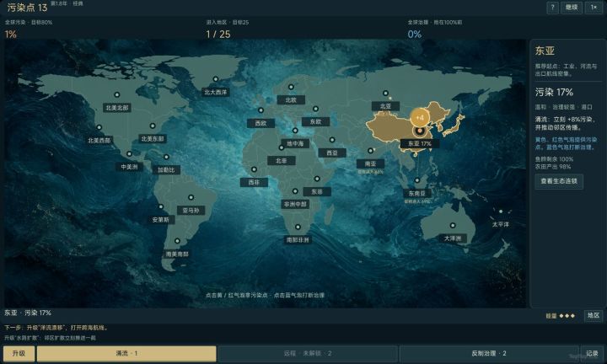Click the 污染 17% panel heading
The height and width of the screenshot is (364, 607).
(554, 92)
